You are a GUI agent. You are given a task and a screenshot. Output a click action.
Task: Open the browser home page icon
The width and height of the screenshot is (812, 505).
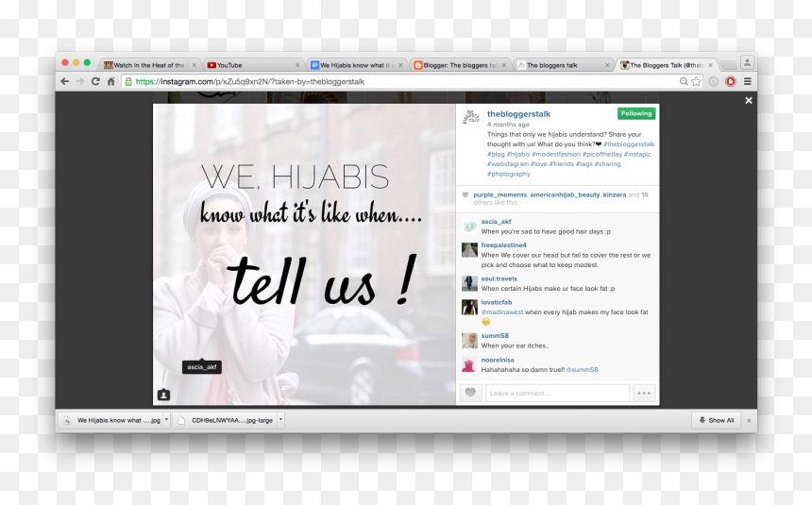(110, 81)
